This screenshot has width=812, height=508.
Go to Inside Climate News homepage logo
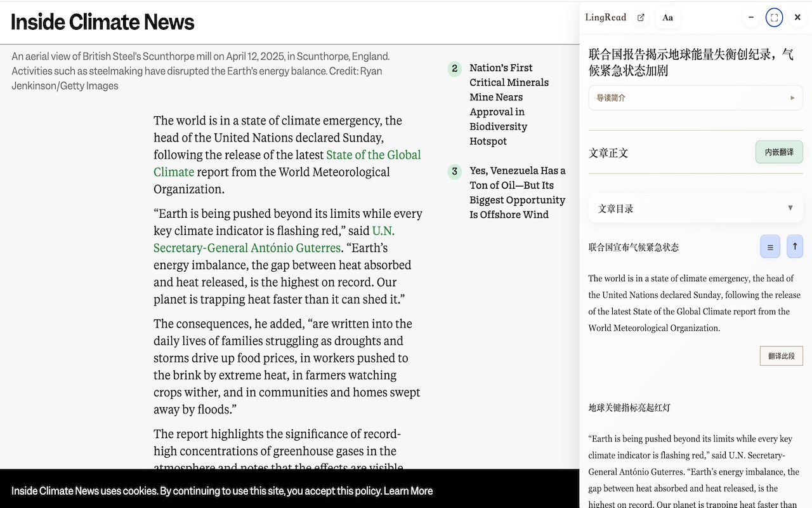point(103,22)
